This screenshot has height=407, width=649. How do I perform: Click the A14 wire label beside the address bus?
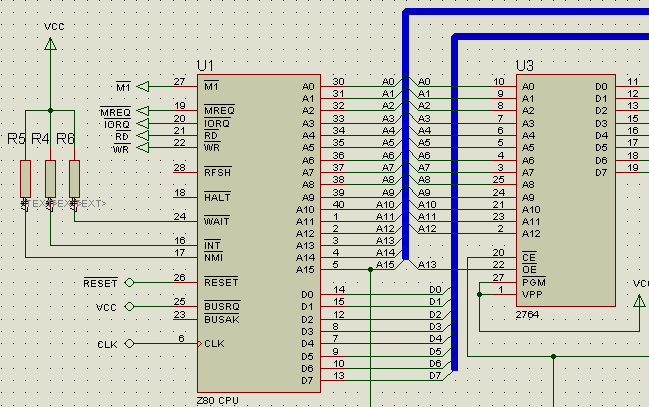click(385, 252)
